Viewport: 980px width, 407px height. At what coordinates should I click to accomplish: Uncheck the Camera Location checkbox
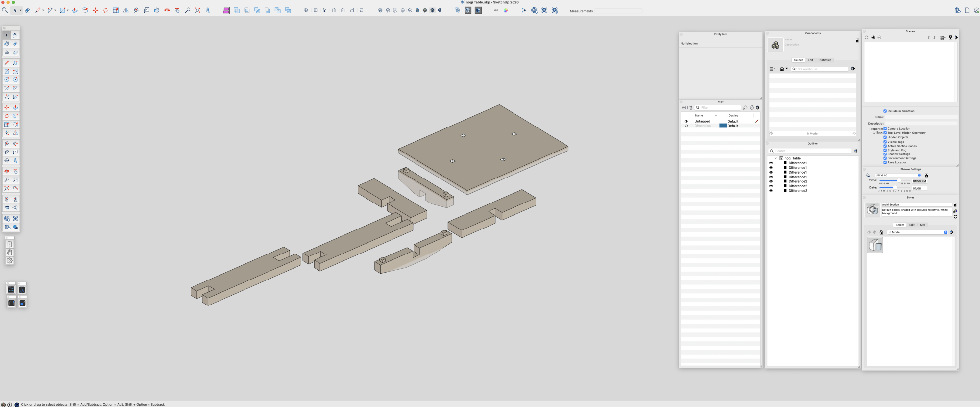click(x=885, y=129)
